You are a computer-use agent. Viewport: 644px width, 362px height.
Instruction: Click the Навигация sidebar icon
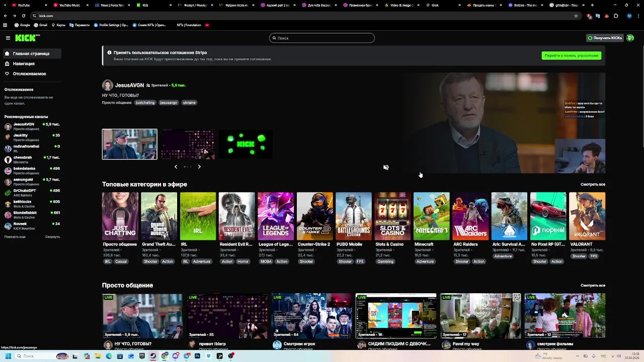click(x=7, y=63)
